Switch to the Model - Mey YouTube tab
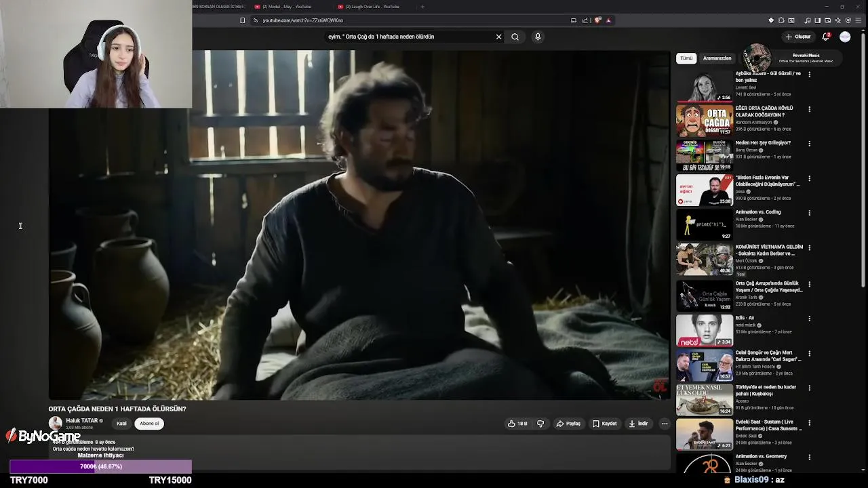The width and height of the screenshot is (868, 488). click(x=288, y=7)
